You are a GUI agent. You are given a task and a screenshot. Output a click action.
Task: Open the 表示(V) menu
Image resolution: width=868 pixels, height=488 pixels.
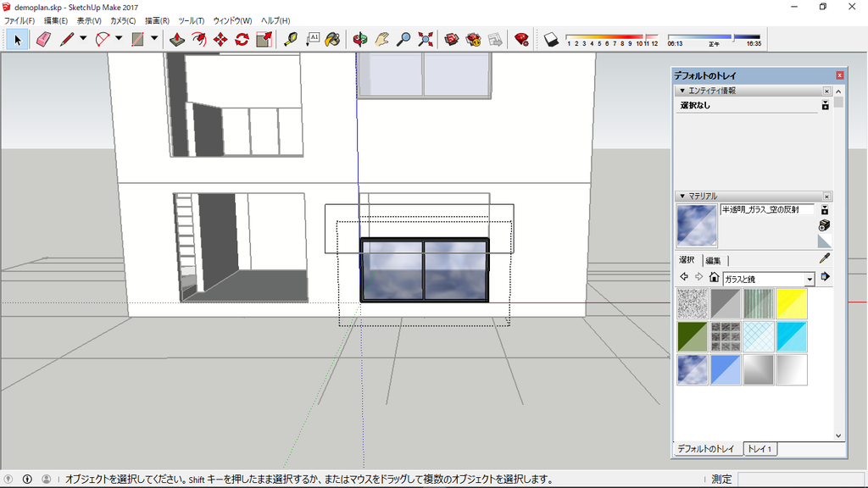click(x=89, y=20)
